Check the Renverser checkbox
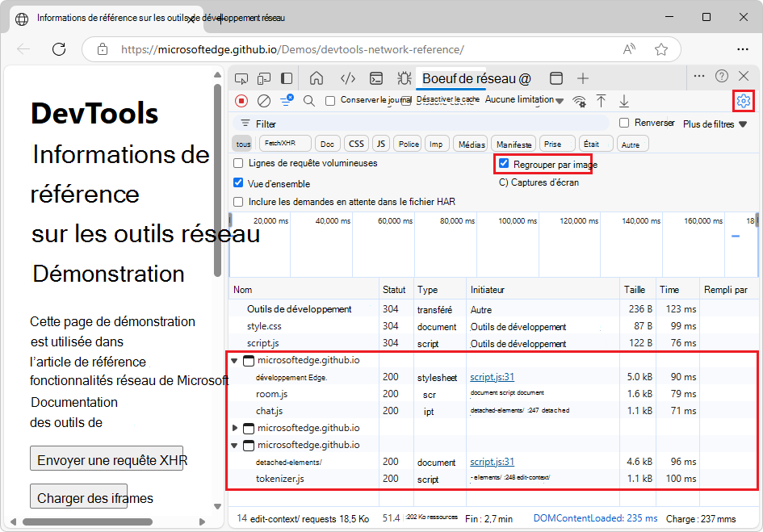763x532 pixels. coord(624,123)
